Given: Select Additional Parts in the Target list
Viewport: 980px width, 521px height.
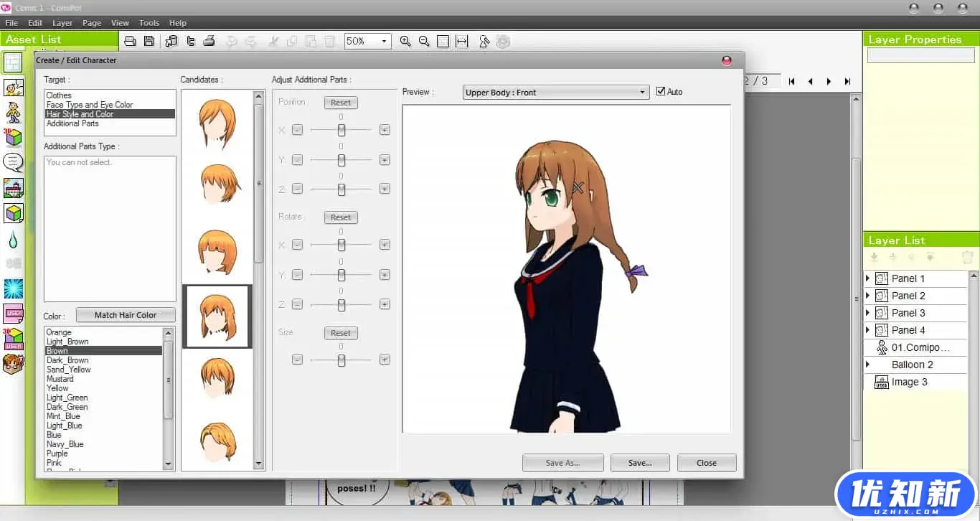Looking at the screenshot, I should (x=72, y=123).
